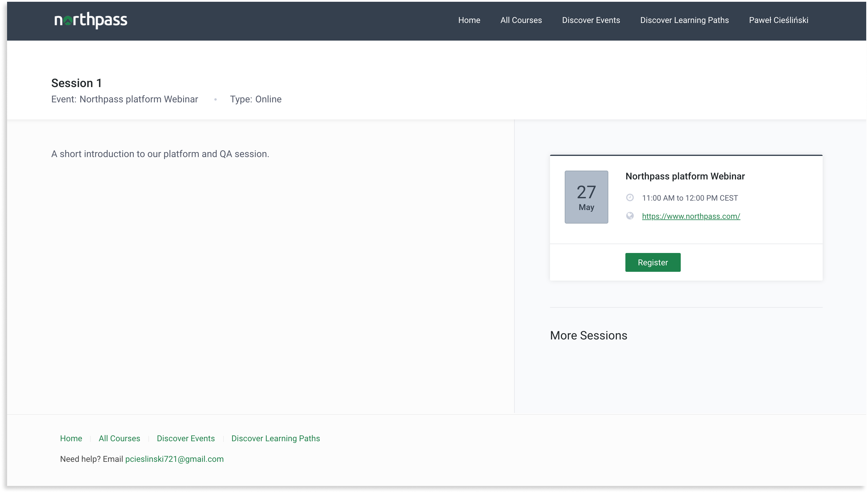The image size is (868, 493).
Task: Open Discover Learning Paths in header
Action: coord(684,20)
